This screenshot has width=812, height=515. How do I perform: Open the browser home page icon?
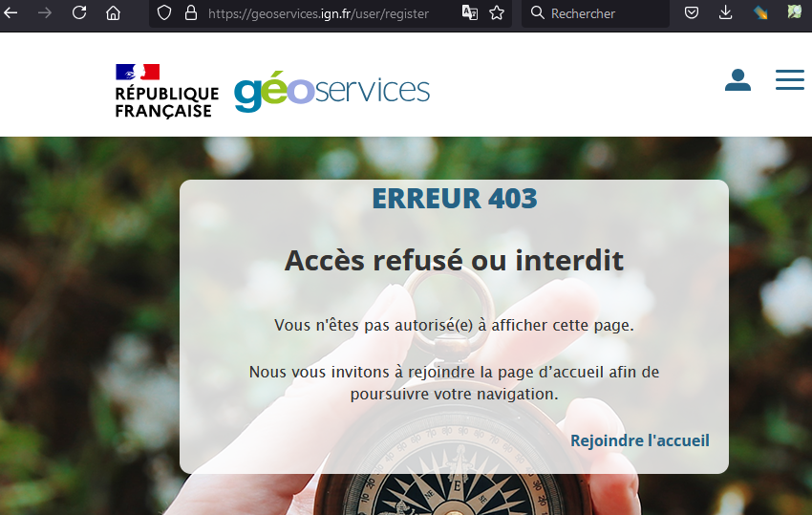pyautogui.click(x=113, y=12)
